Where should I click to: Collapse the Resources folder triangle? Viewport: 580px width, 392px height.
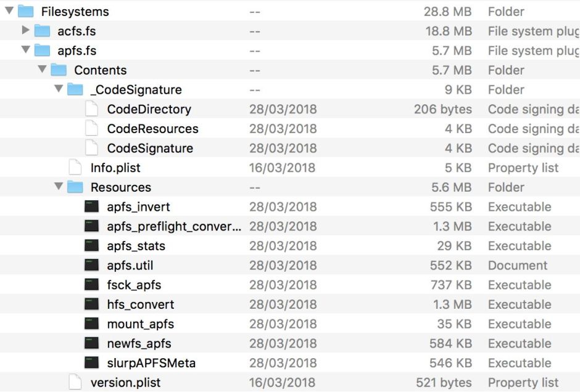59,187
